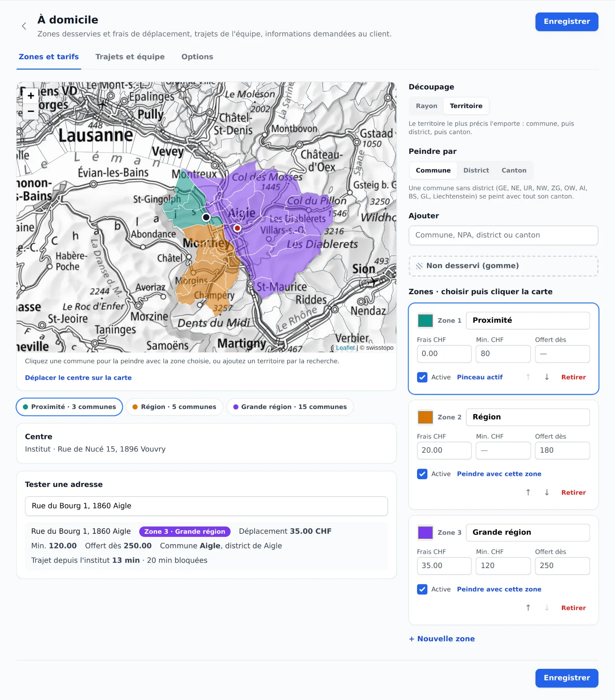Edit Zone 3 Frais CHF field
Viewport: 615px width, 700px height.
tap(444, 566)
